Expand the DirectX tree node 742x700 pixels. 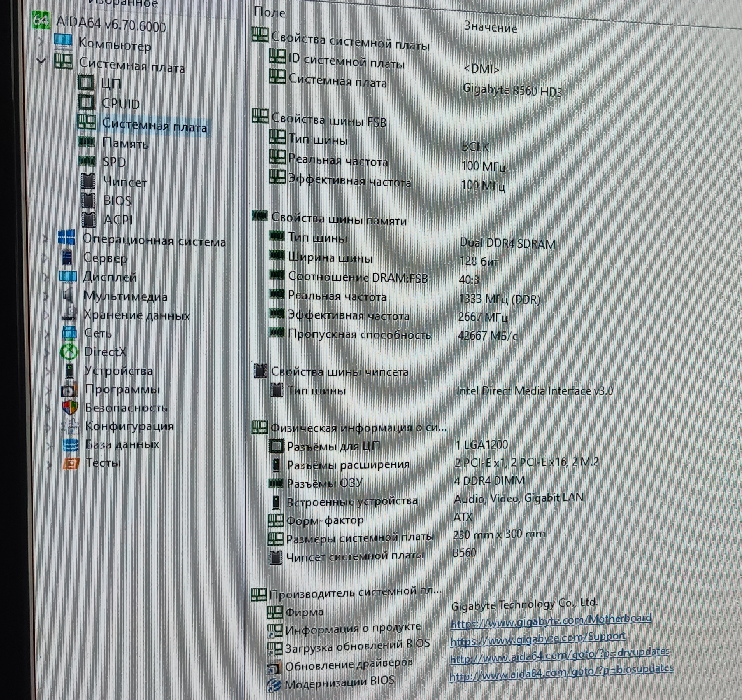click(47, 352)
